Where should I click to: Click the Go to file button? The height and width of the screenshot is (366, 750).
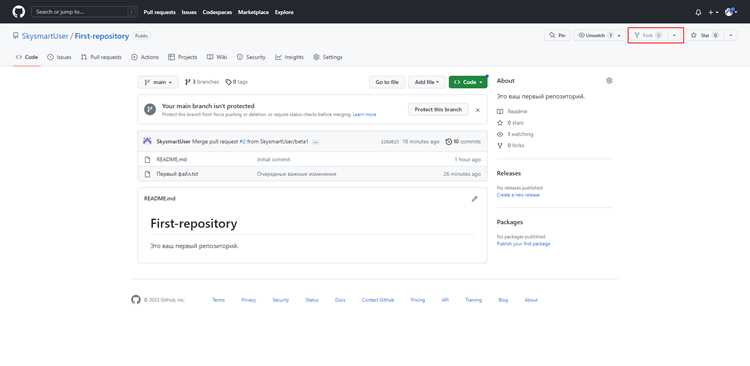click(387, 82)
